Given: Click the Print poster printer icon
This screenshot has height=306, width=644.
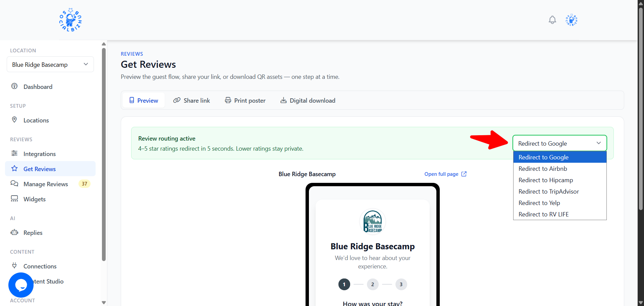Looking at the screenshot, I should pyautogui.click(x=228, y=100).
